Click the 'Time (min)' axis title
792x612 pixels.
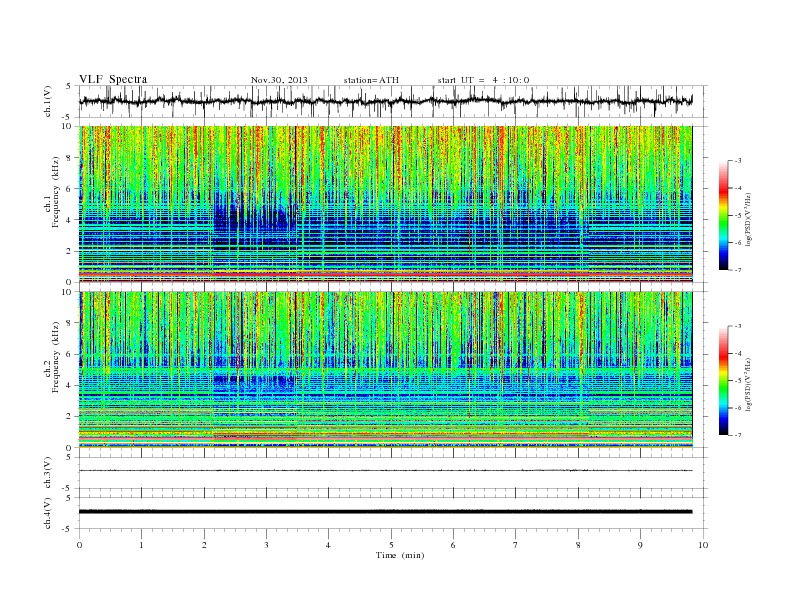[400, 555]
